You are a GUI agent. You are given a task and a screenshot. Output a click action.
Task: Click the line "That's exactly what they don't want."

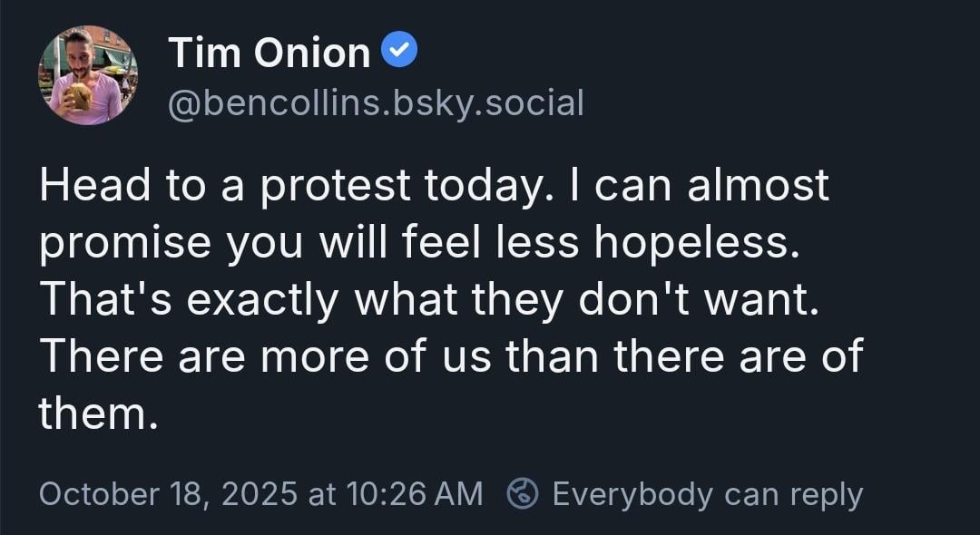coord(428,299)
